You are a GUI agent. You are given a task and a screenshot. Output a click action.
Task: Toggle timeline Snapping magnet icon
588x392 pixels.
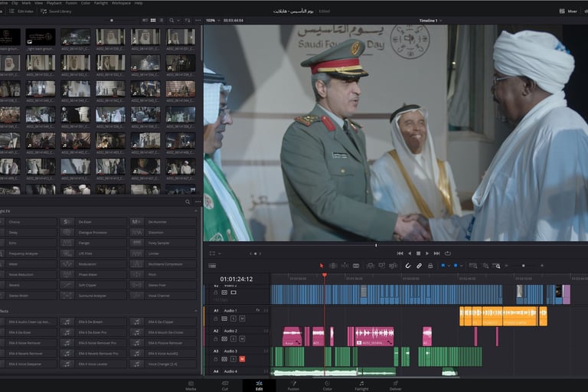coord(407,266)
